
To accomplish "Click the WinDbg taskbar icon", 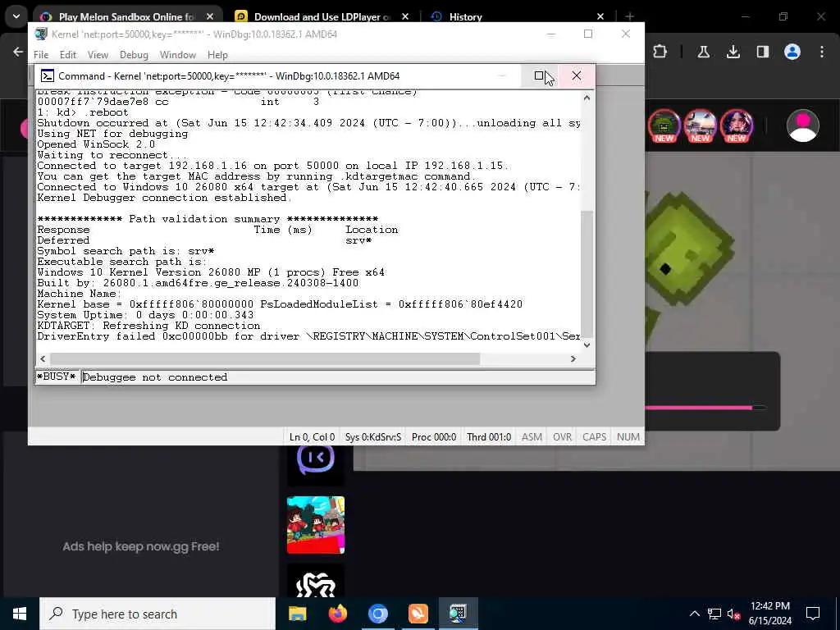I will point(458,614).
